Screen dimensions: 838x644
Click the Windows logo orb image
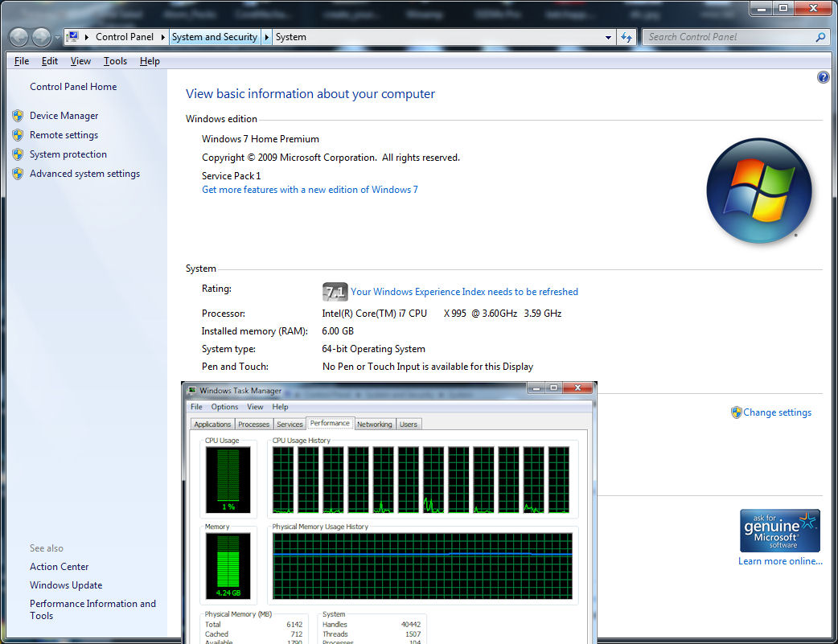tap(759, 191)
